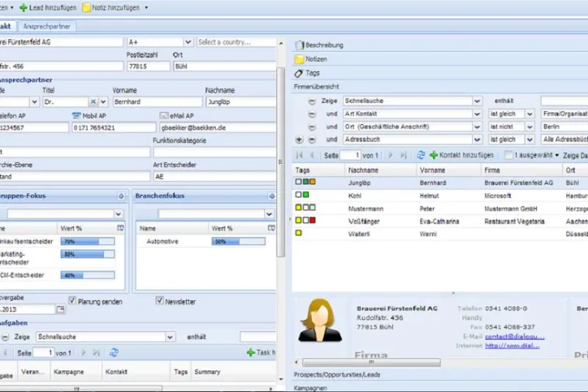Uncheck the Newsletter checkbox
Screen dimensions: 588x392
click(x=160, y=300)
